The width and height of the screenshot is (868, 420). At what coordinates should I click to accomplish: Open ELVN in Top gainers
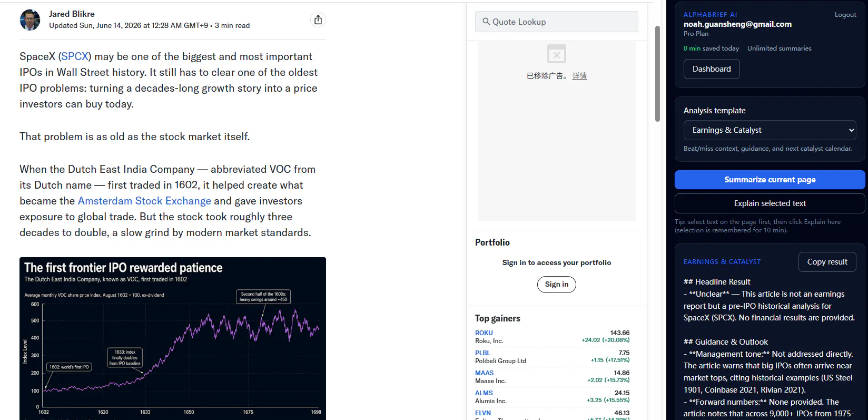483,413
